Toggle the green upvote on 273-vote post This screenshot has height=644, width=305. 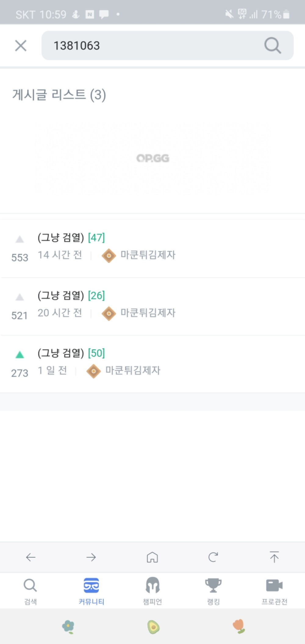pos(20,355)
